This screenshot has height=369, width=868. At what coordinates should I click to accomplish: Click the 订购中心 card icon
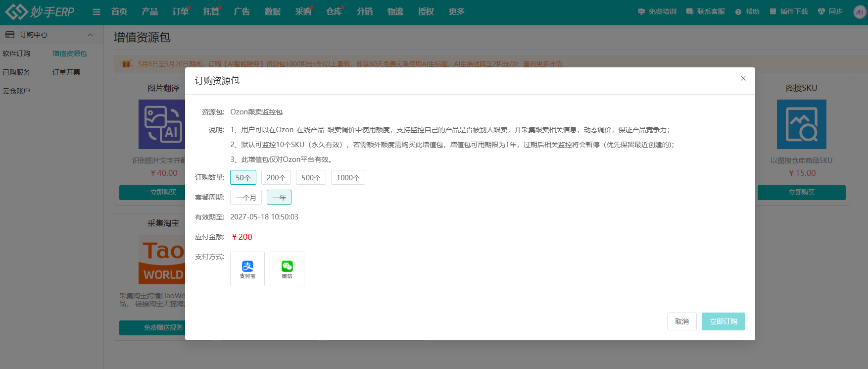tap(10, 35)
